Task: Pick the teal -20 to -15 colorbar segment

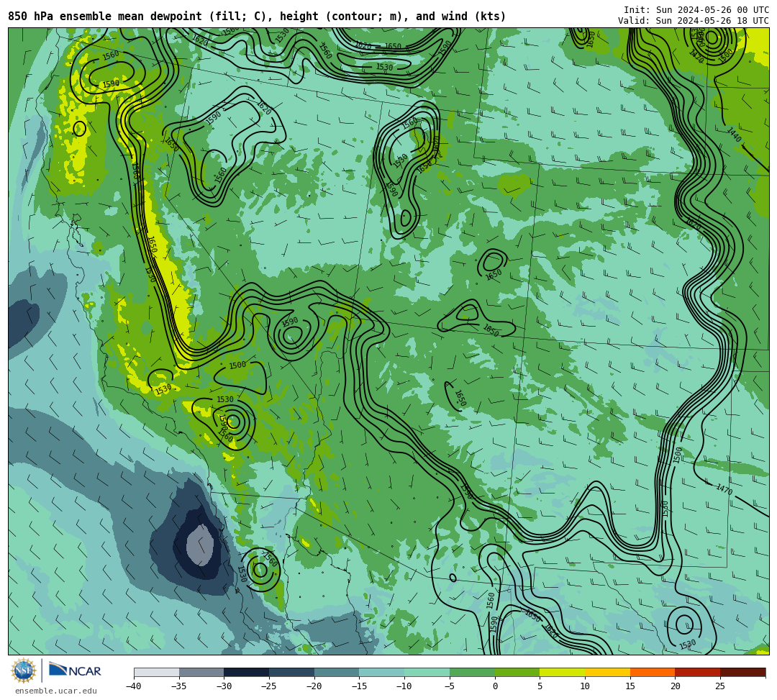Action: (337, 672)
